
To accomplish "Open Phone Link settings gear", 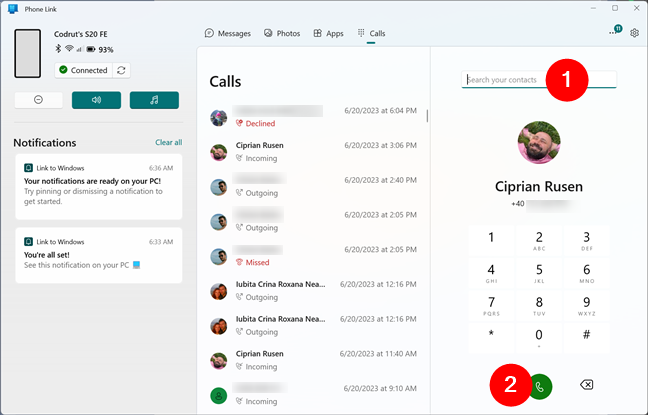I will click(x=634, y=33).
